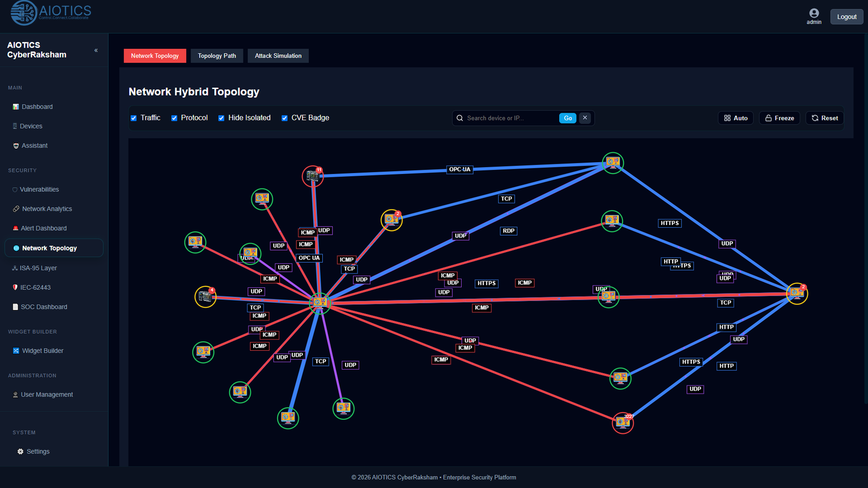This screenshot has width=868, height=488.
Task: Click the Network Hybrid Topology heading
Action: point(194,92)
